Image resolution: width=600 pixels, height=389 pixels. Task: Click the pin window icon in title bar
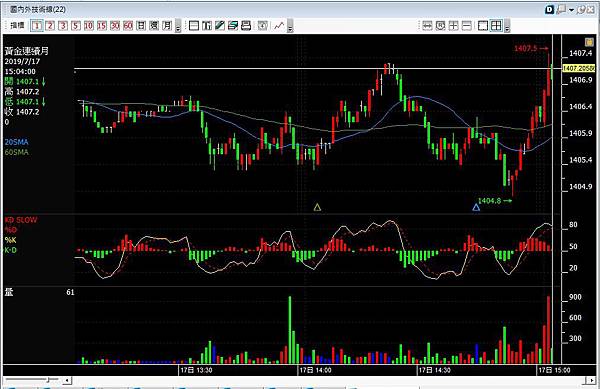(x=581, y=10)
